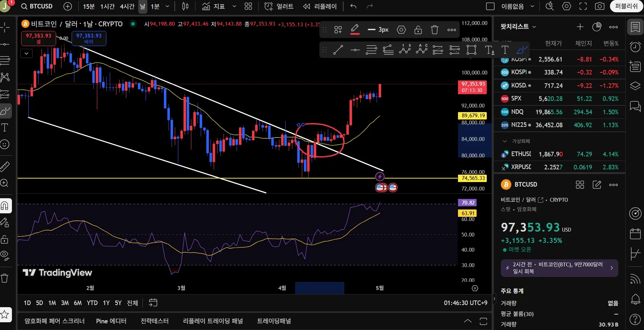Image resolution: width=644 pixels, height=330 pixels.
Task: Open the 왓치리스트 list dropdown
Action: point(518,27)
